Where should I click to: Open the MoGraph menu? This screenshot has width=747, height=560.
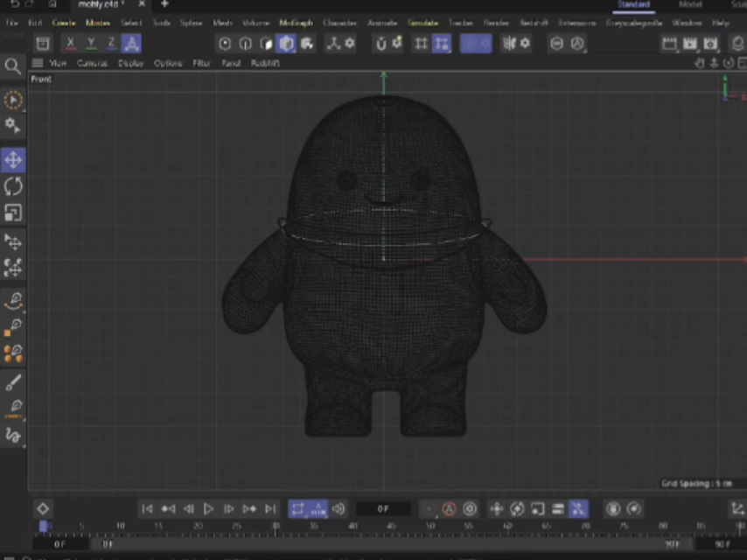(x=296, y=23)
